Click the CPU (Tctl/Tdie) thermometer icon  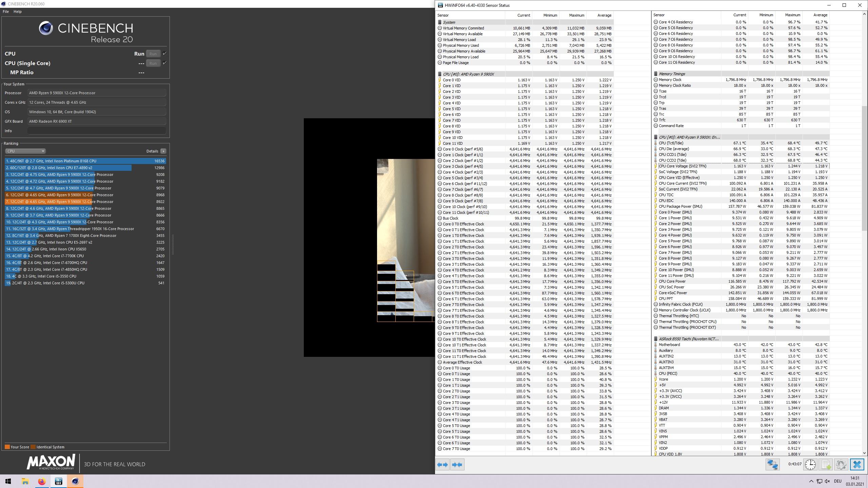(x=656, y=143)
